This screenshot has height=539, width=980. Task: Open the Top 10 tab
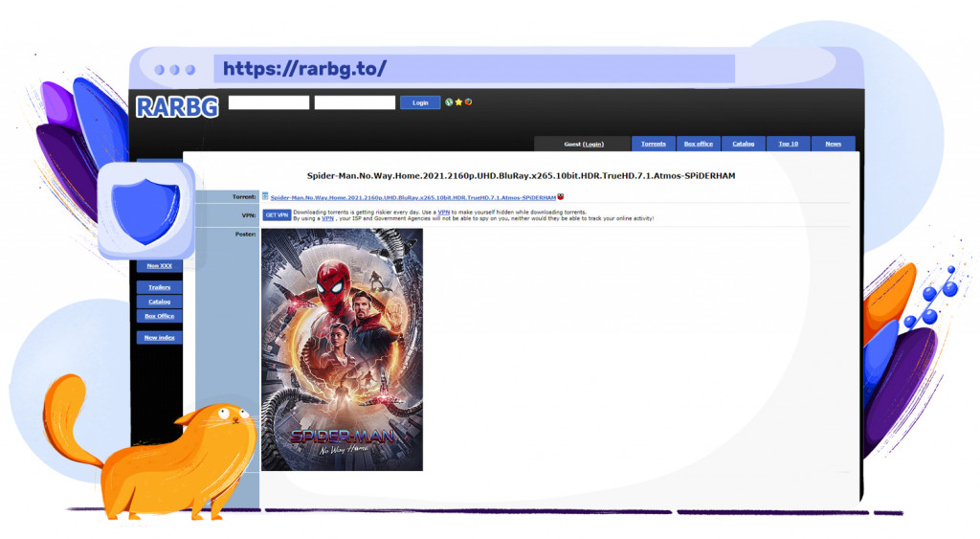(x=789, y=144)
